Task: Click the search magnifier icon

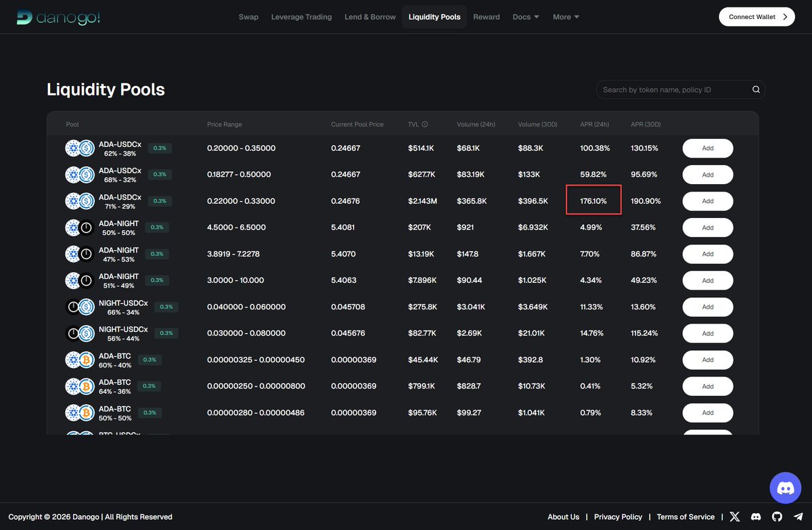Action: coord(756,89)
